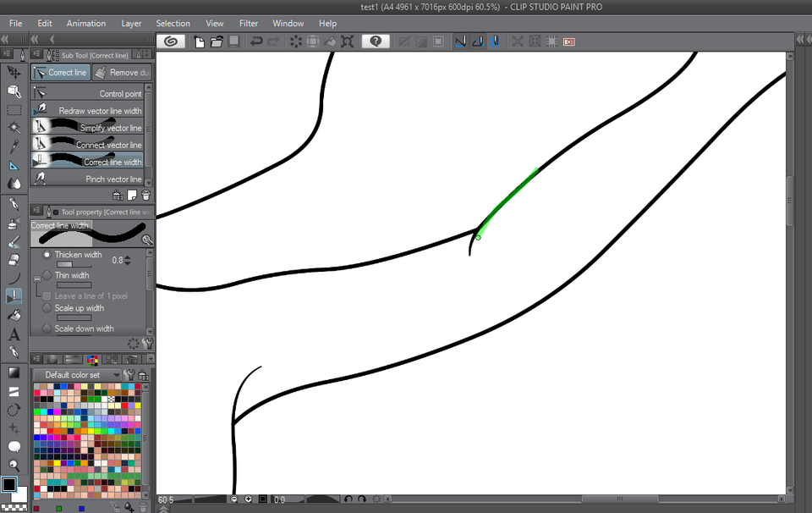Click the black foreground main color swatch
The image size is (812, 513).
8,484
